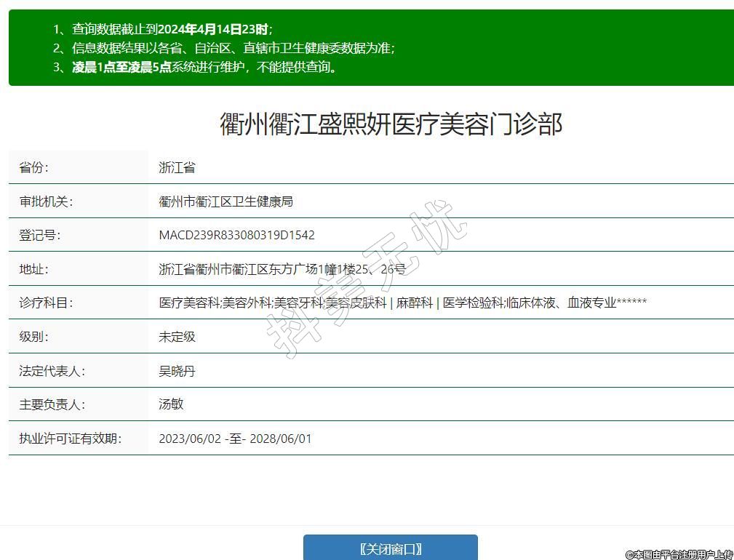The image size is (734, 560).
Task: Click the 未定级 level value
Action: point(177,337)
